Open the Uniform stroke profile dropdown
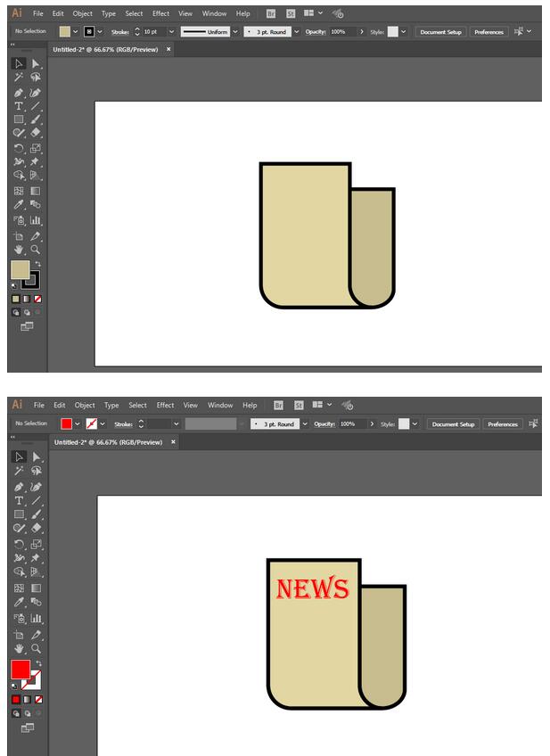550x756 pixels. tap(235, 32)
